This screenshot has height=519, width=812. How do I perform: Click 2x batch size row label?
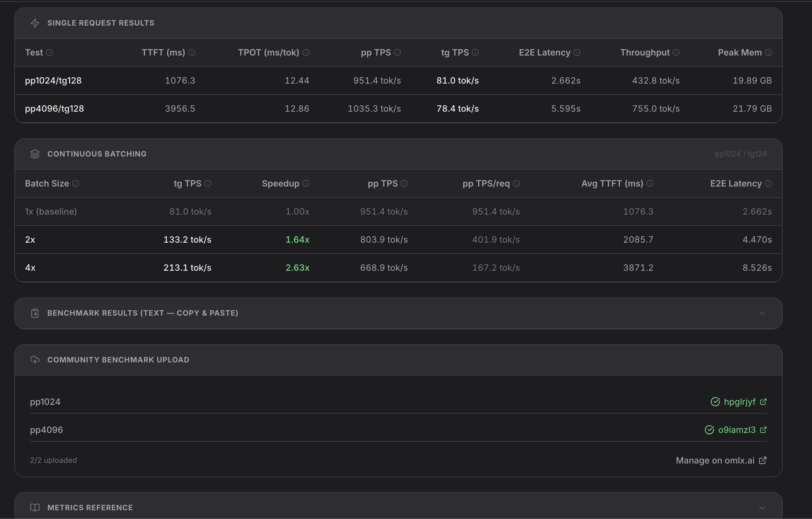point(30,240)
